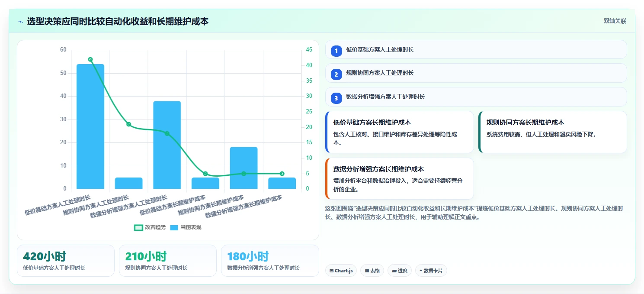Click the 180小时 stat card
644x294 pixels.
pos(270,261)
